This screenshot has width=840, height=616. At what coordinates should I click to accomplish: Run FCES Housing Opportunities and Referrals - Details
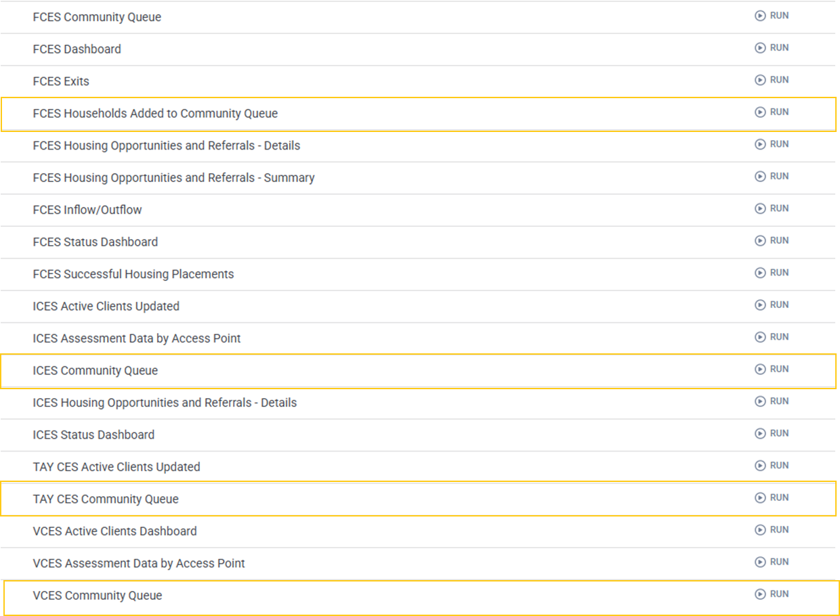click(772, 144)
